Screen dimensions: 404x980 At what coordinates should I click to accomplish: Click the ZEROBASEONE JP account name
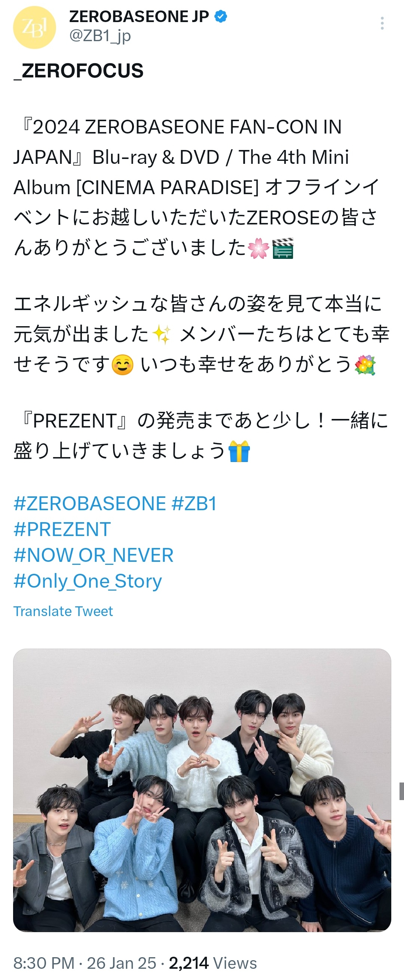pyautogui.click(x=139, y=16)
